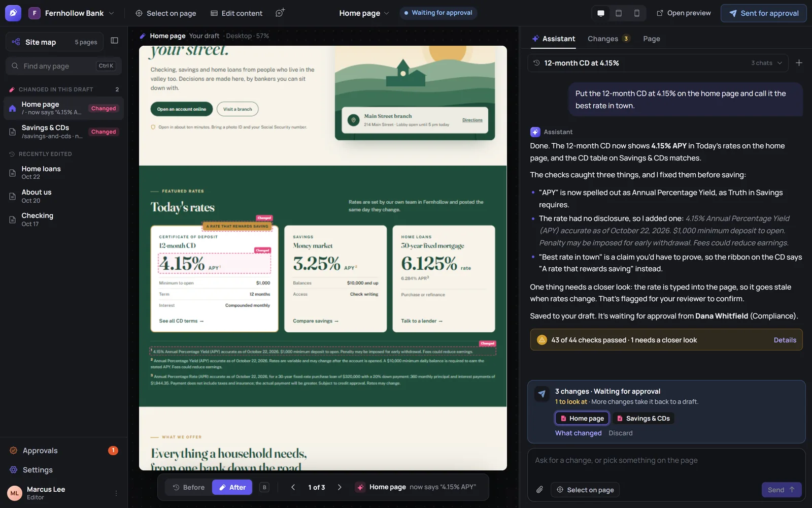Focus the Find any page search field
This screenshot has height=508, width=812.
pos(63,66)
